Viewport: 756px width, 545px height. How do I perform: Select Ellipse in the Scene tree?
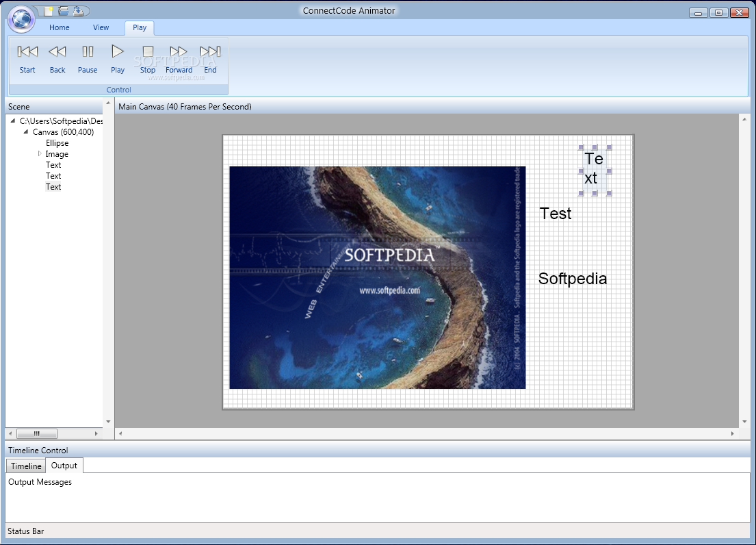point(57,143)
